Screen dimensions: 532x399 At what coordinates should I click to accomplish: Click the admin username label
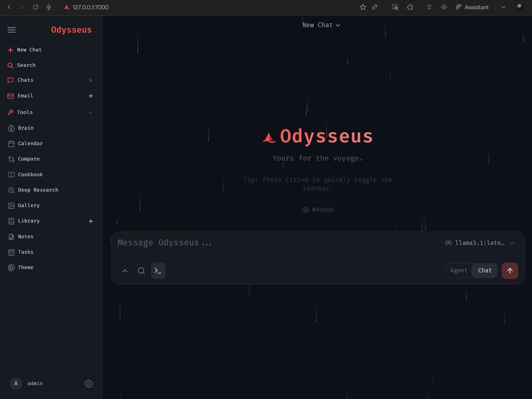(x=35, y=384)
